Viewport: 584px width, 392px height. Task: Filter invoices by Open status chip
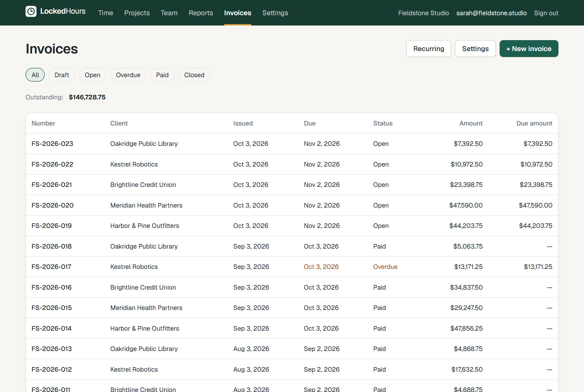[92, 75]
